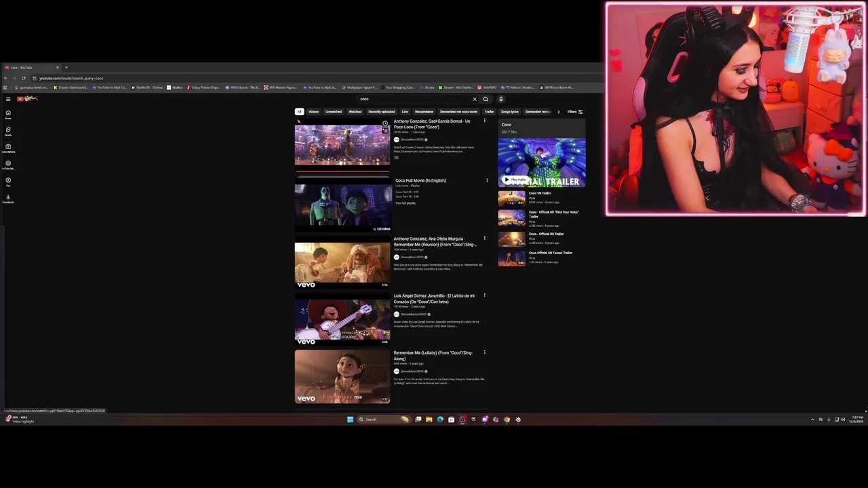Open Remember Me (Reunion) video title
Image resolution: width=868 pixels, height=488 pixels.
pyautogui.click(x=435, y=241)
